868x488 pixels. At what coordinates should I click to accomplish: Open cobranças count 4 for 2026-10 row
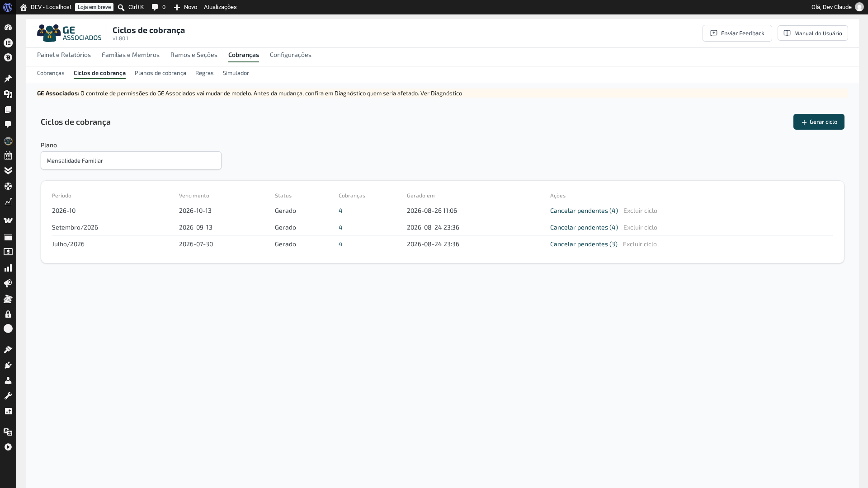click(x=340, y=211)
